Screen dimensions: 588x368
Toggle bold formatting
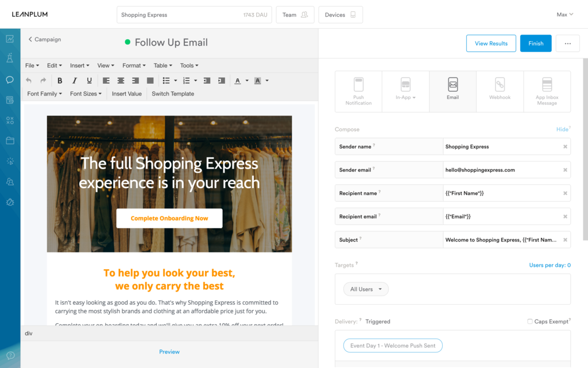tap(60, 80)
